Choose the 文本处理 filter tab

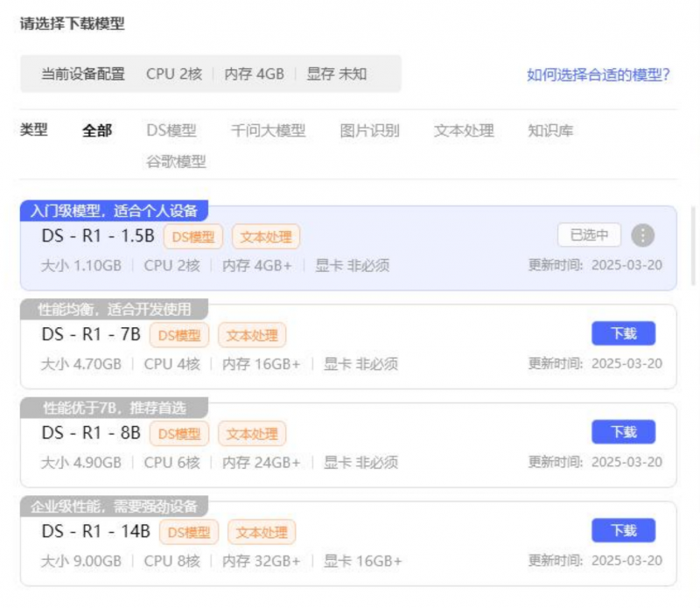click(464, 131)
